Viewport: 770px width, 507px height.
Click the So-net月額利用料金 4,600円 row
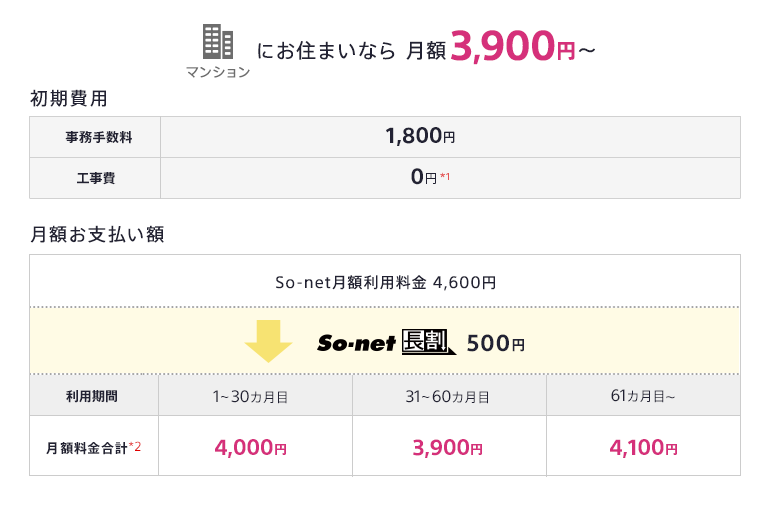pyautogui.click(x=385, y=283)
